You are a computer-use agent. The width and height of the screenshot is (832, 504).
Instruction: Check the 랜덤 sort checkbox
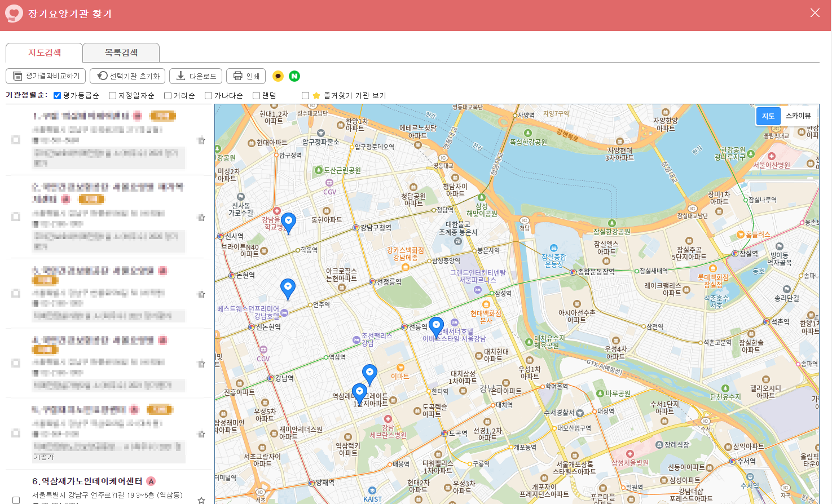pyautogui.click(x=256, y=96)
